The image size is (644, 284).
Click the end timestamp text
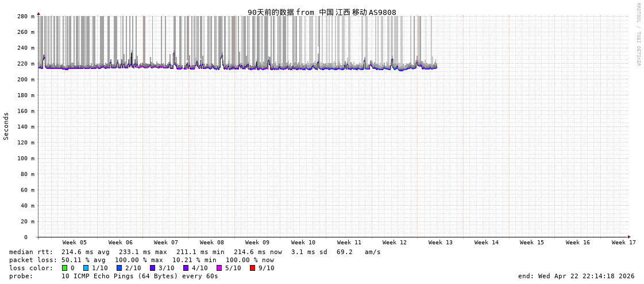(x=576, y=276)
